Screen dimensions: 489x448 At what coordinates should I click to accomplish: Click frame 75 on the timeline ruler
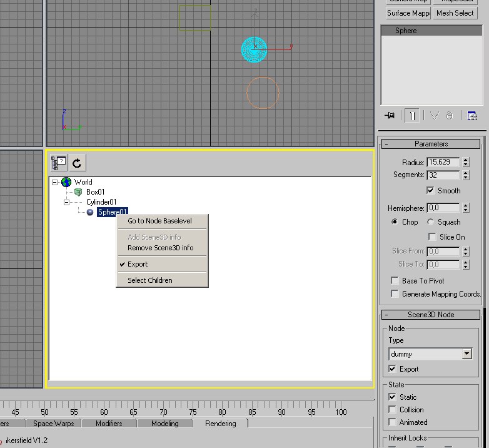click(x=193, y=412)
